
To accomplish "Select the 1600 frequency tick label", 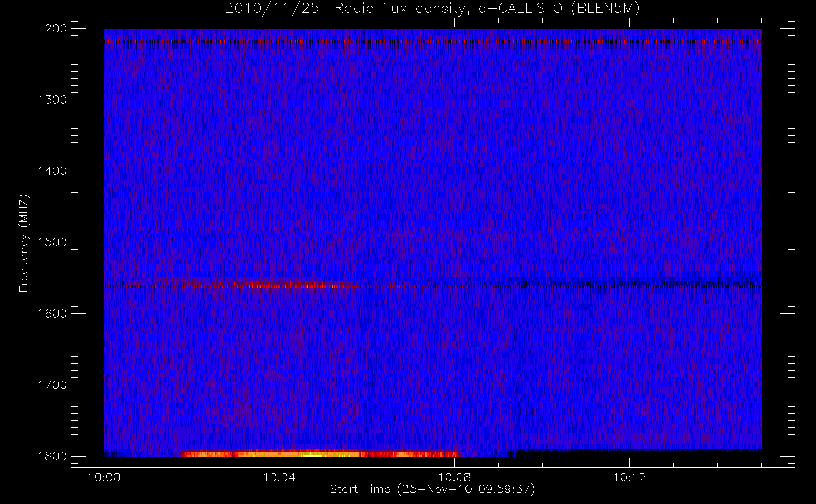I will (52, 313).
